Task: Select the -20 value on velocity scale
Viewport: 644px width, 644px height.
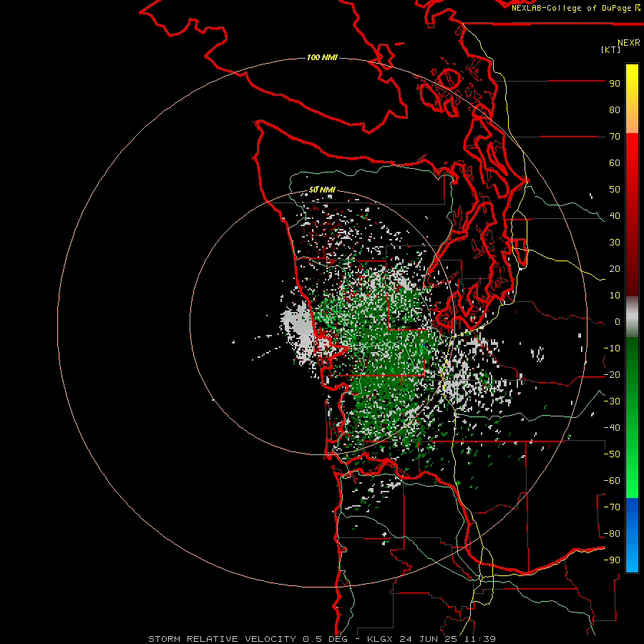Action: tap(612, 374)
